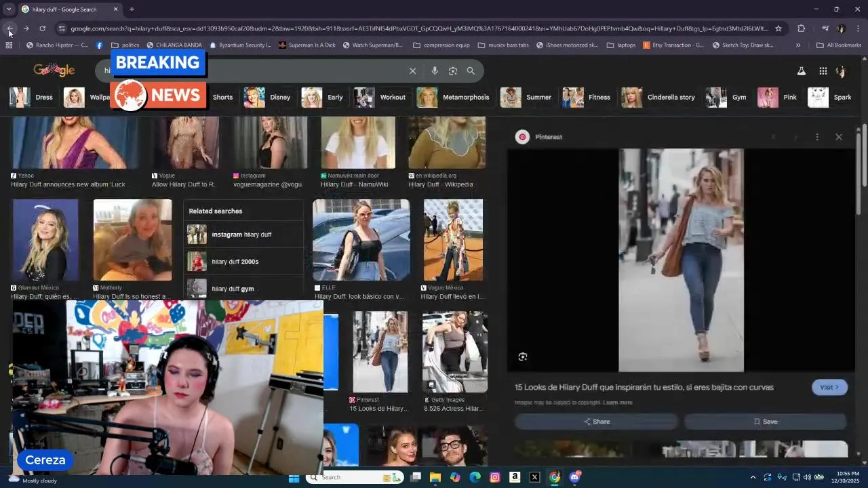
Task: Open the tab search dropdown in Chrome's title bar
Action: pos(9,9)
